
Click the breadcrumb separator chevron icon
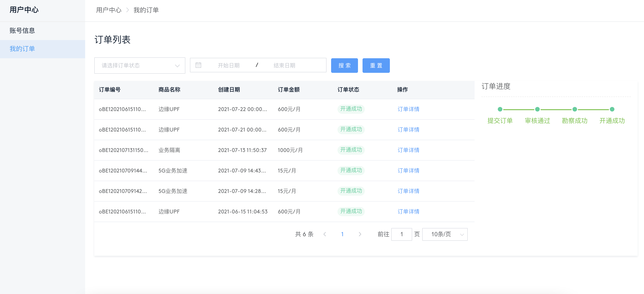(128, 10)
